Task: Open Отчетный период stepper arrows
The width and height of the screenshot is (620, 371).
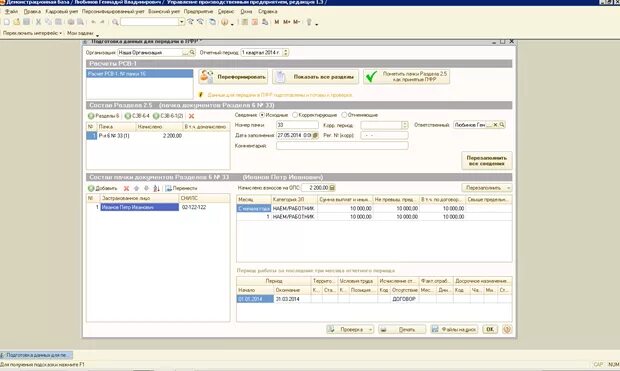Action: 285,52
